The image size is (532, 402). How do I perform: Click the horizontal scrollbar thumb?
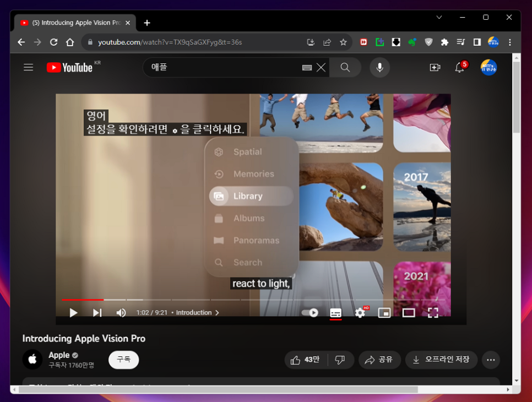pyautogui.click(x=218, y=389)
